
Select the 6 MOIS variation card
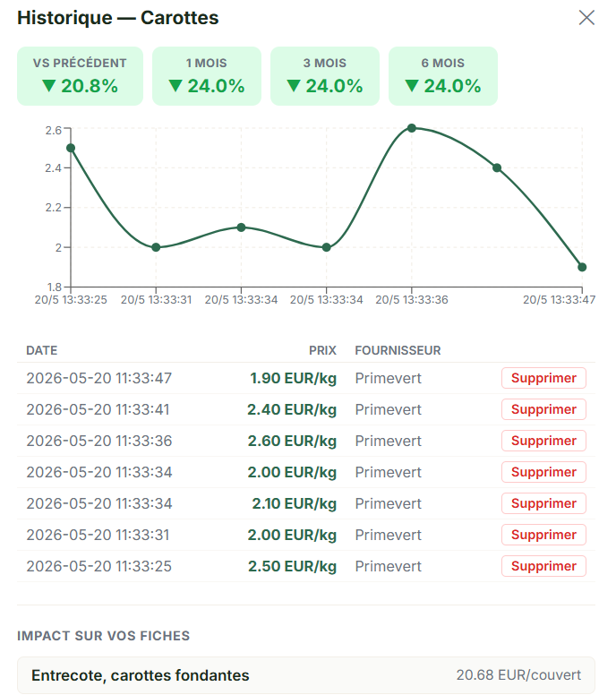pyautogui.click(x=443, y=76)
